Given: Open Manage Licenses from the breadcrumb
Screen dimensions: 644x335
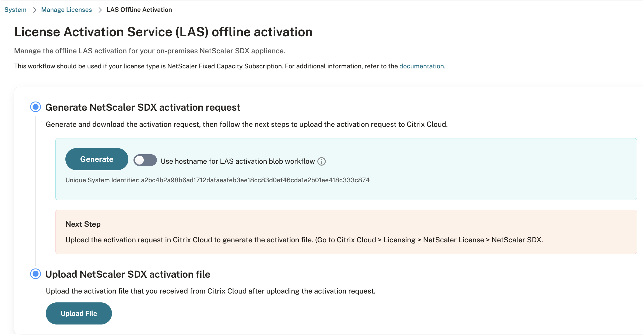Looking at the screenshot, I should tap(66, 9).
